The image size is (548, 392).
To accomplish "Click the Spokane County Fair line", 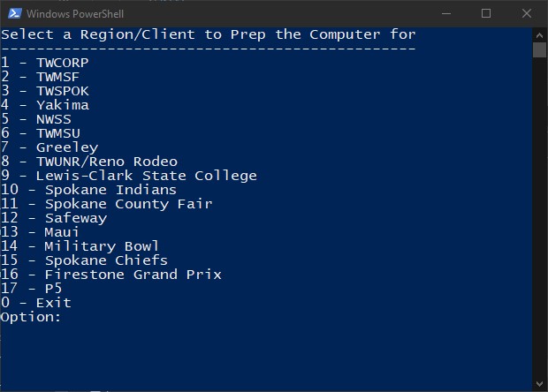I will coord(106,204).
